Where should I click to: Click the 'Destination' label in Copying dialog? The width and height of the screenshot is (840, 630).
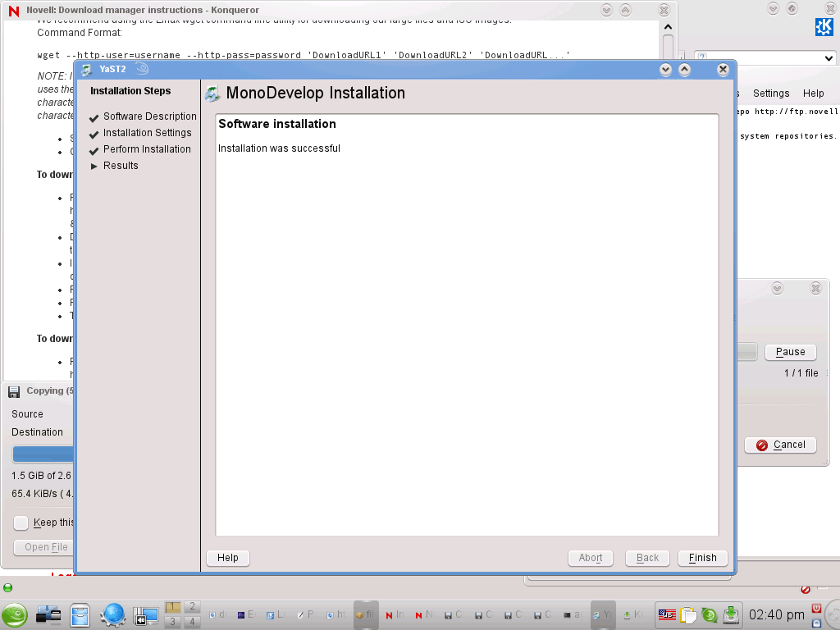point(37,432)
